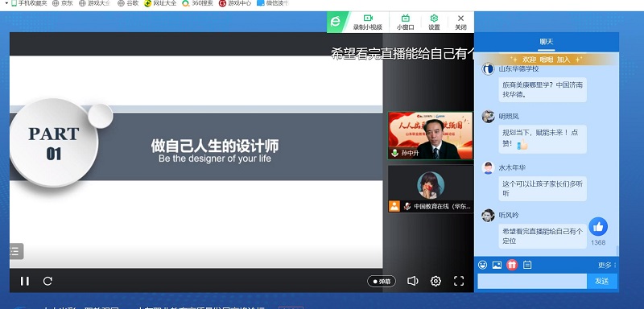Click the 水木年华 user avatar

pos(488,168)
